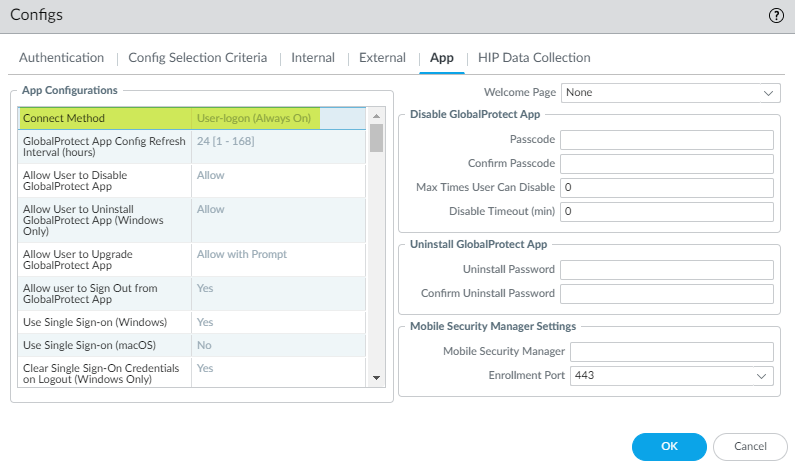Select Use Single Sign-on (macOS) row
The image size is (795, 473).
190,345
